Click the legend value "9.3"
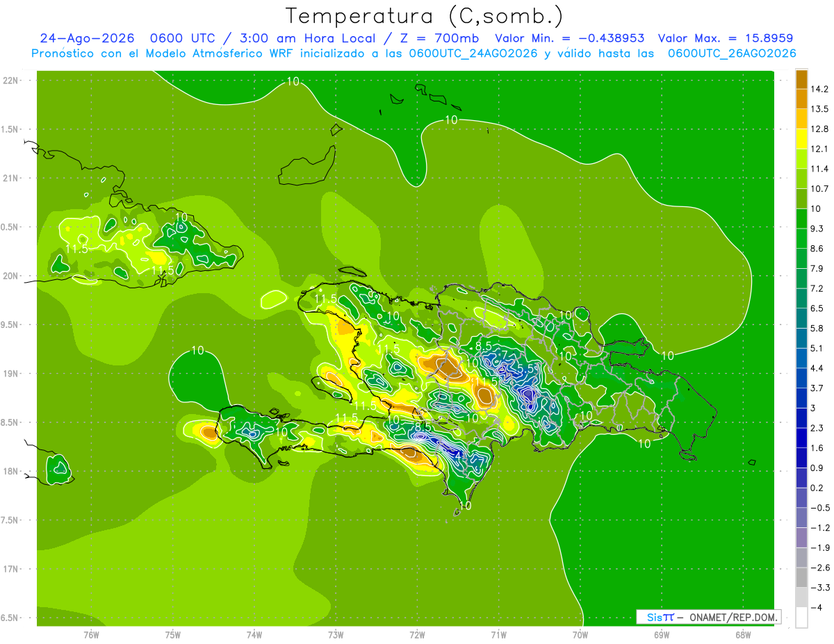Screen dimensions: 834x644 pyautogui.click(x=817, y=229)
